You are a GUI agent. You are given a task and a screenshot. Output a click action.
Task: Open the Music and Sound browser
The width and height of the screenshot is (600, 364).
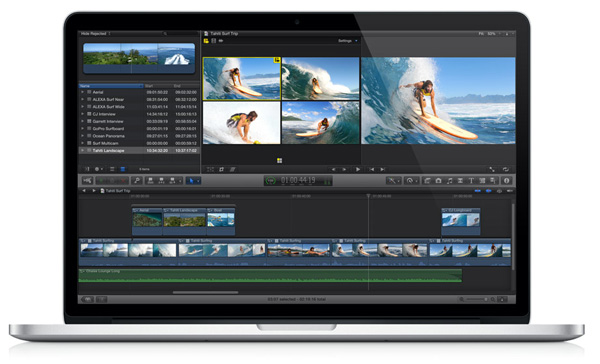pyautogui.click(x=450, y=181)
